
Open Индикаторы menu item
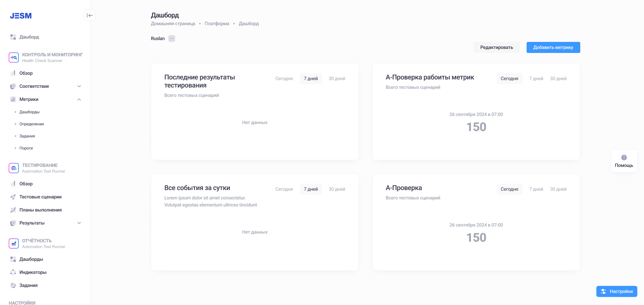pyautogui.click(x=33, y=272)
